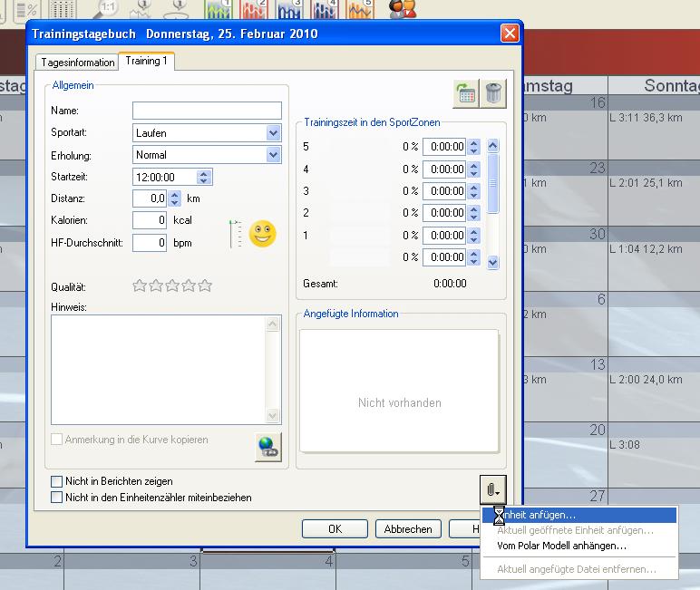This screenshot has height=590, width=700.
Task: Toggle 'Nicht in den Einheitenzähler miteinbeziehen' checkbox
Action: 58,498
